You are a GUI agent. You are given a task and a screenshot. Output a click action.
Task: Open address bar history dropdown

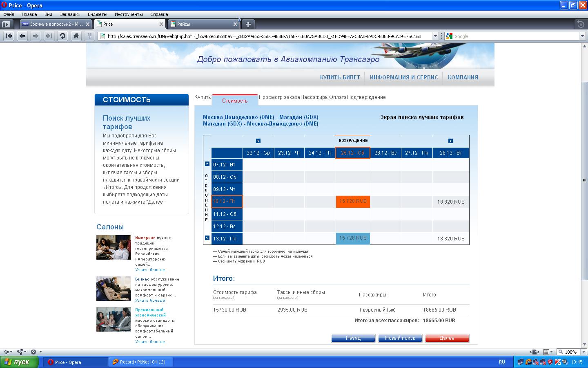coord(435,36)
